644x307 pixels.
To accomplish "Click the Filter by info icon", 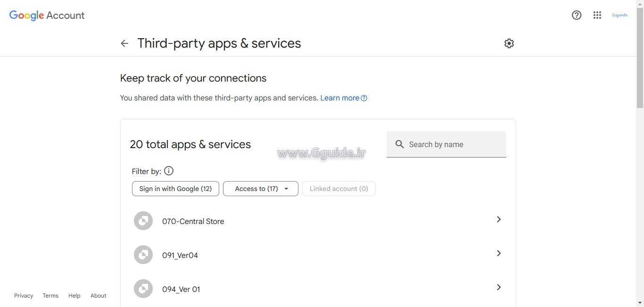I will point(169,171).
